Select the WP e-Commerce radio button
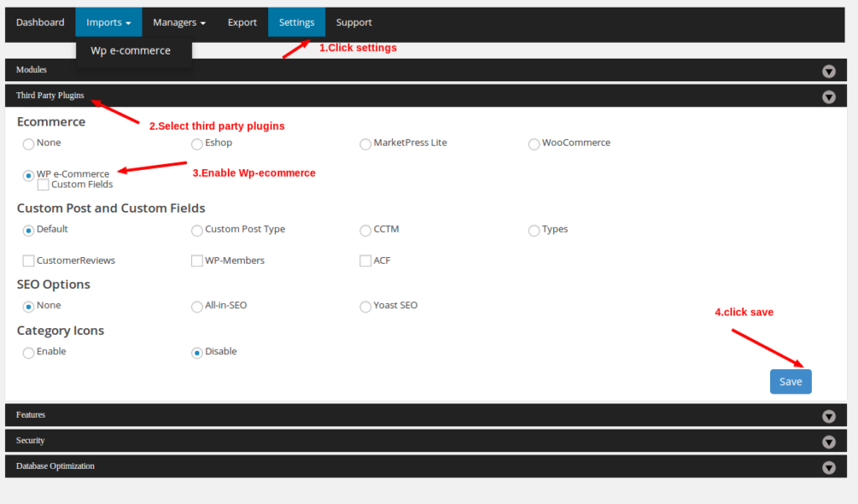This screenshot has height=504, width=858. coord(28,176)
